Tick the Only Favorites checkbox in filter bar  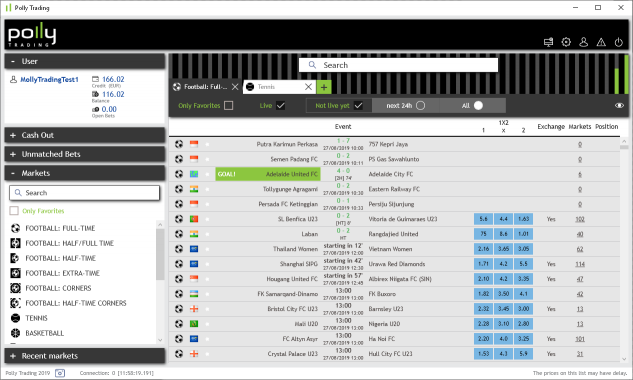click(x=228, y=105)
